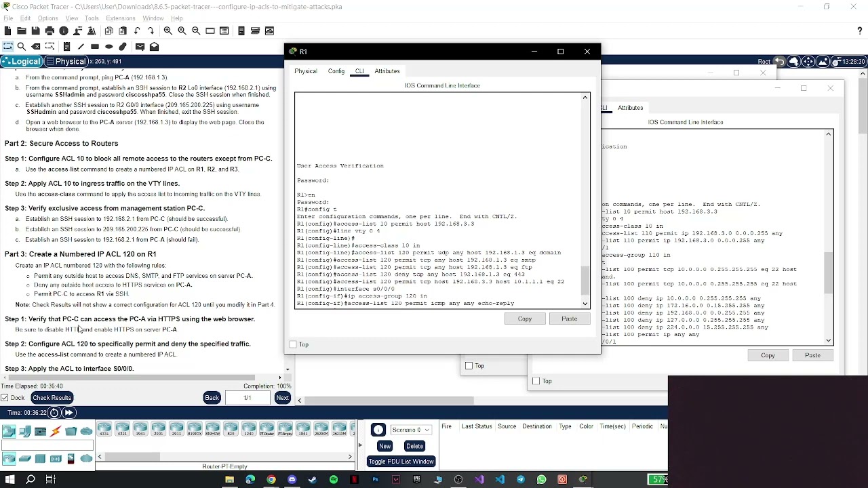Screen dimensions: 868x488
Task: Open the Extensions menu
Action: (x=121, y=18)
